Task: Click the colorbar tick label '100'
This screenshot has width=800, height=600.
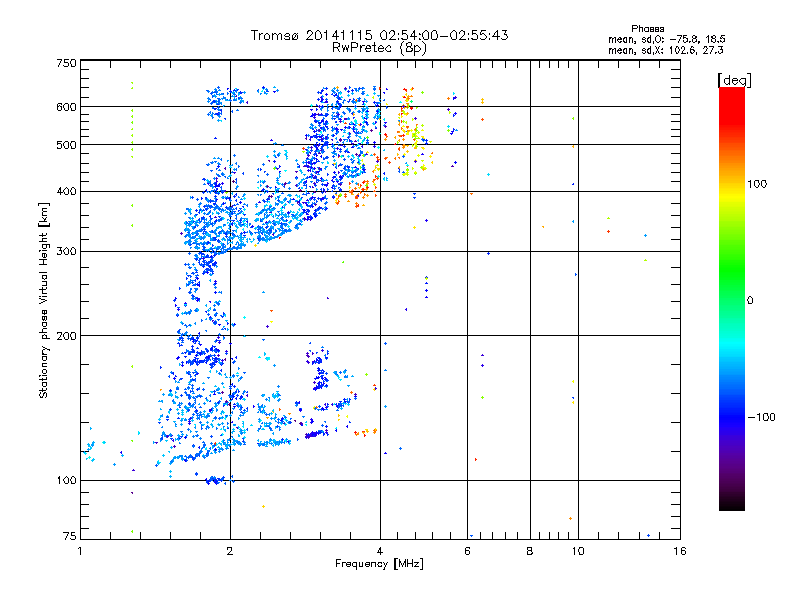Action: click(x=757, y=184)
